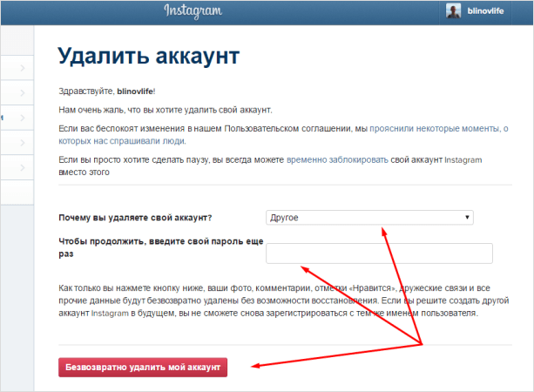Click 'Безвозвратно удалить мой аккаунт' button
Screen dimensions: 534x392
143,367
